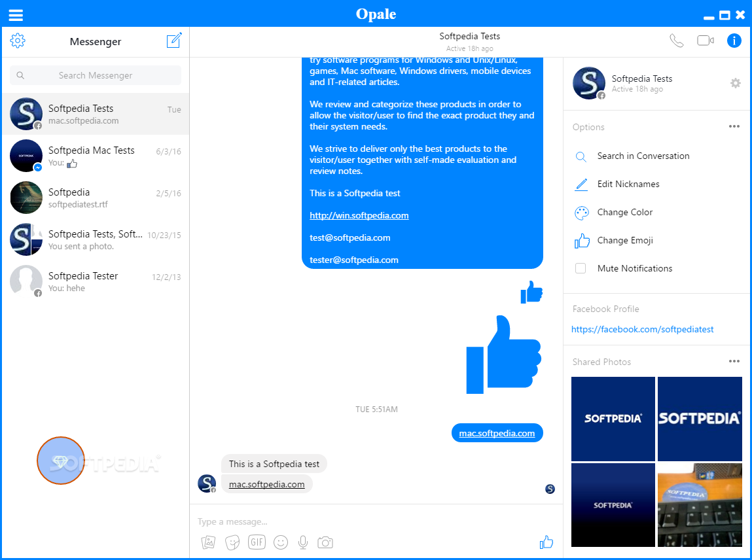Screen dimensions: 752x560
Task: Open Messenger settings gear
Action: point(18,41)
